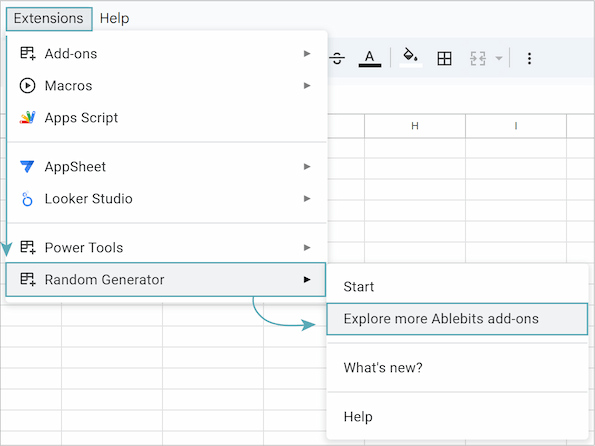Open the toolbar more options menu
595x446 pixels.
(529, 58)
